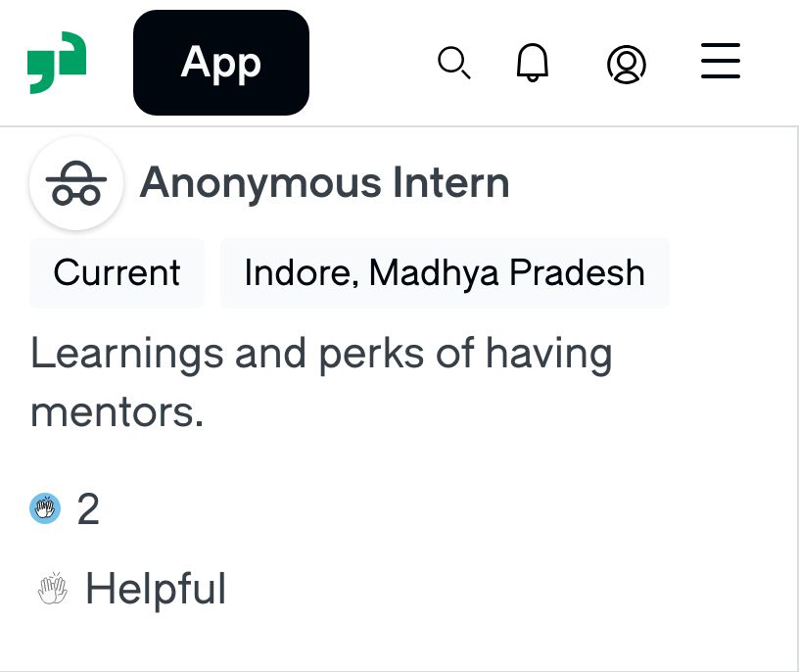
Task: Expand the hamburger menu
Action: coord(721,61)
